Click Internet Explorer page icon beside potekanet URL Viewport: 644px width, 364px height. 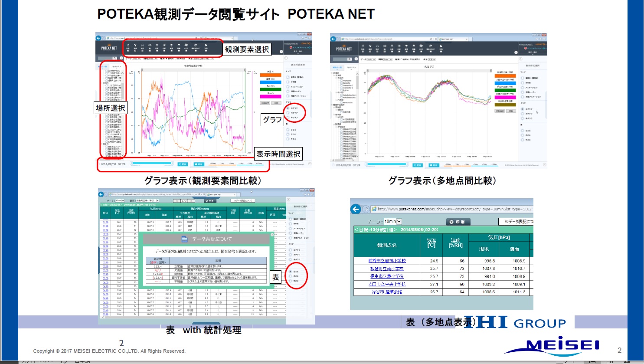point(374,209)
